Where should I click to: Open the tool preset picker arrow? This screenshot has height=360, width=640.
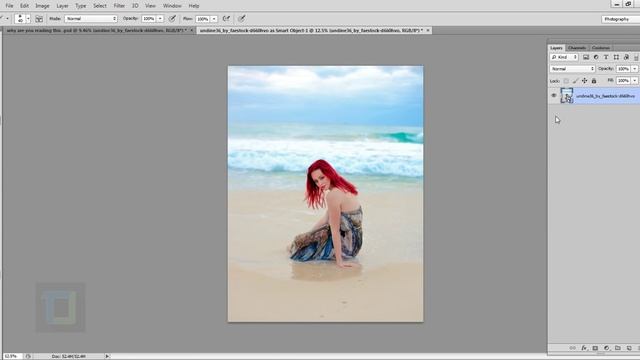[7, 19]
